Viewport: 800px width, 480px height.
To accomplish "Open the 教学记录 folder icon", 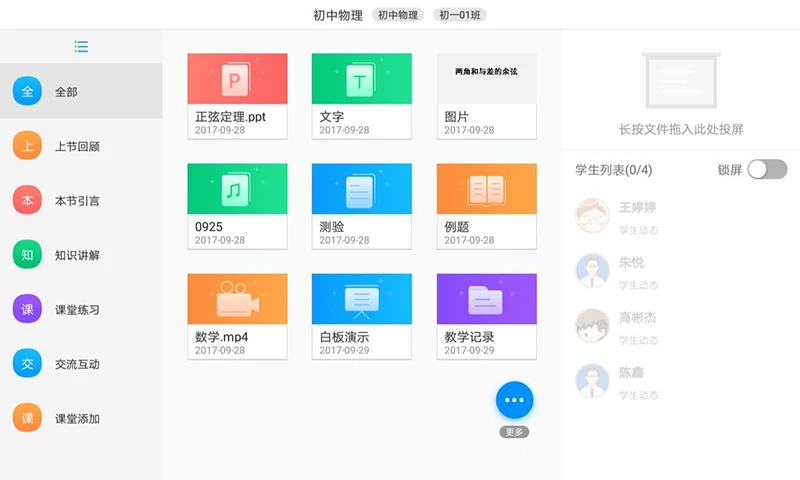I will click(x=486, y=299).
